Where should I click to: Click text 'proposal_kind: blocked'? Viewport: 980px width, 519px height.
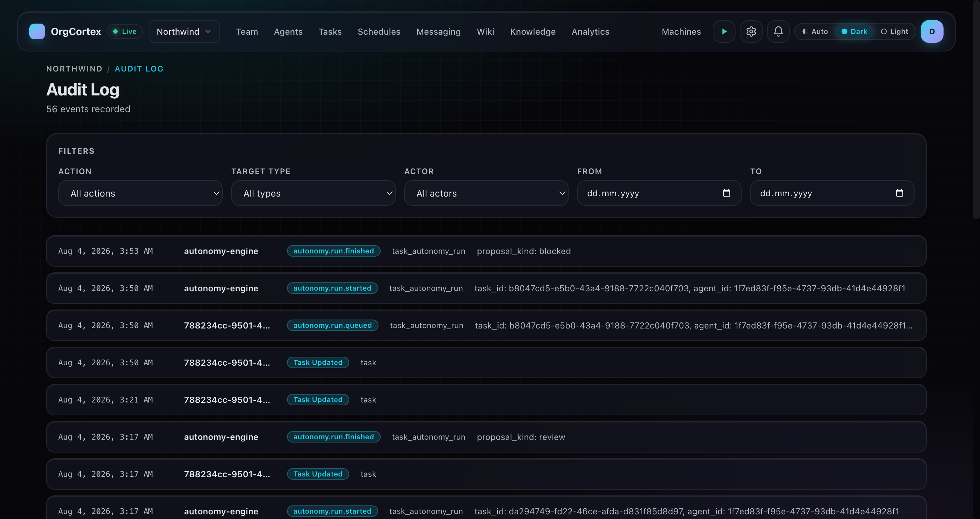point(524,251)
